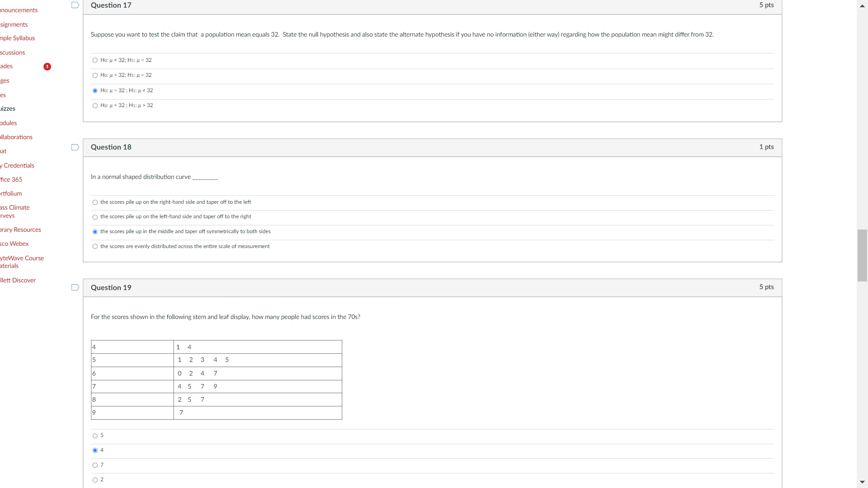868x488 pixels.
Task: Open Library Resources link
Action: (20, 230)
